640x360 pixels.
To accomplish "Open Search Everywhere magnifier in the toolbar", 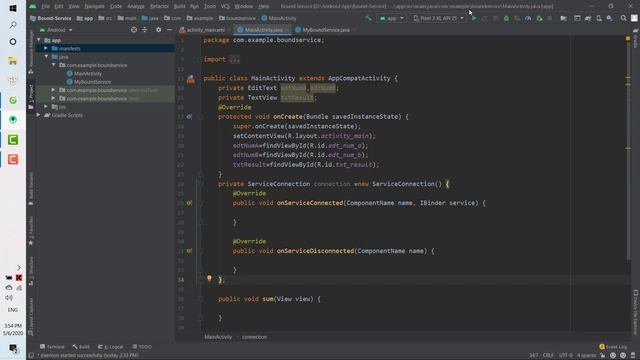I will pos(623,18).
